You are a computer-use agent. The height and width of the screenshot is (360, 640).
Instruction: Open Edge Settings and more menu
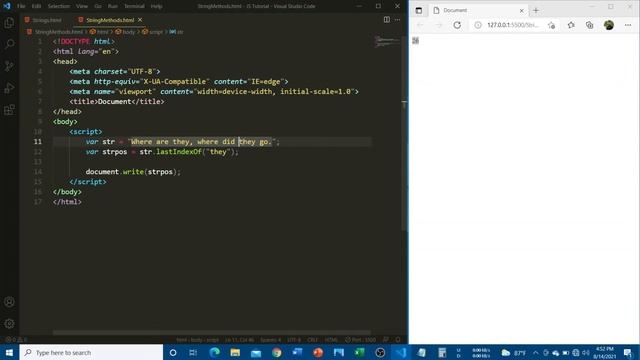pos(628,25)
